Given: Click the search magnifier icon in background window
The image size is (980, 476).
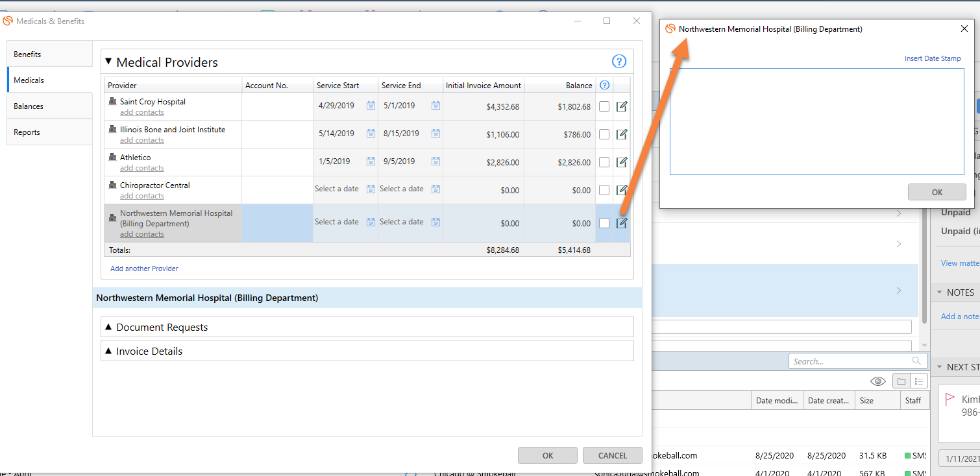Looking at the screenshot, I should (916, 361).
